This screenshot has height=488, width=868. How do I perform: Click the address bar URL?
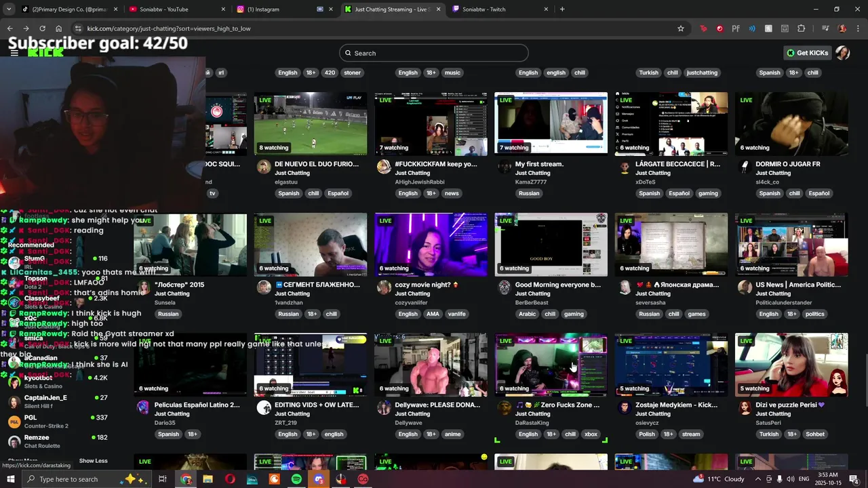(169, 28)
